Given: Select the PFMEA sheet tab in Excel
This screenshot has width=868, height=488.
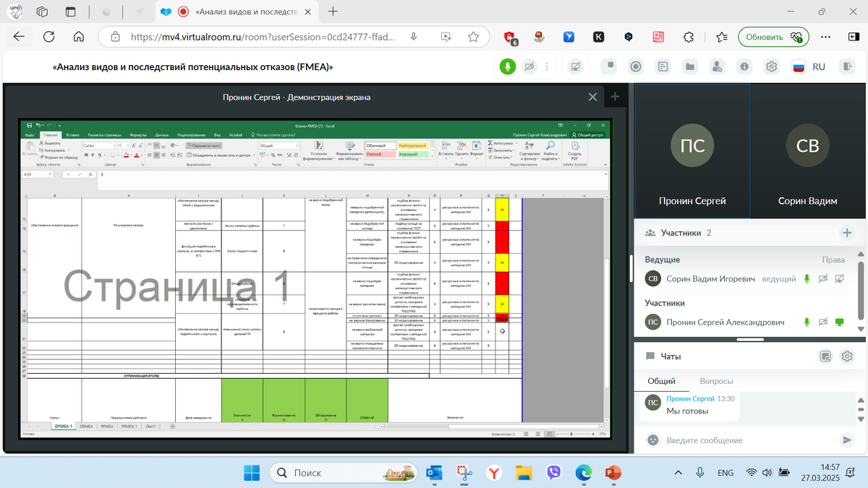Looking at the screenshot, I should 107,427.
